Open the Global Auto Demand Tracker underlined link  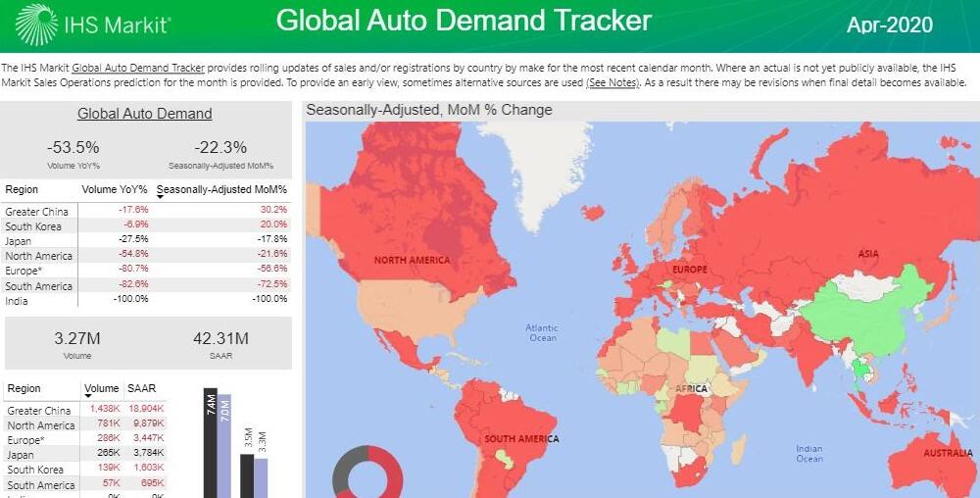[138, 68]
